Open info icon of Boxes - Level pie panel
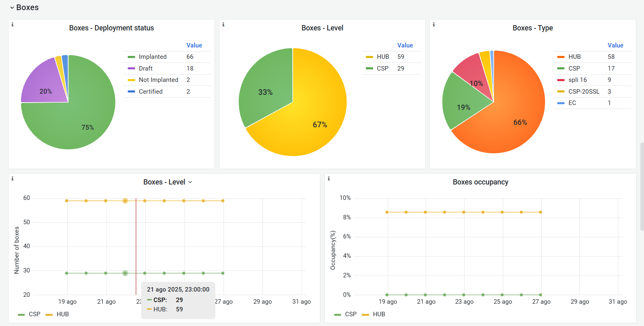The height and width of the screenshot is (326, 644). pos(223,25)
